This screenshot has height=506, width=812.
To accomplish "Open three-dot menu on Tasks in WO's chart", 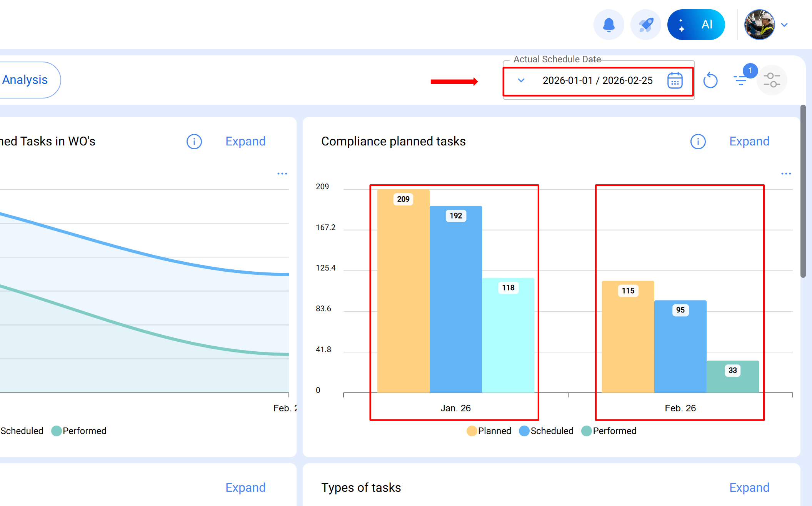I will pyautogui.click(x=282, y=174).
